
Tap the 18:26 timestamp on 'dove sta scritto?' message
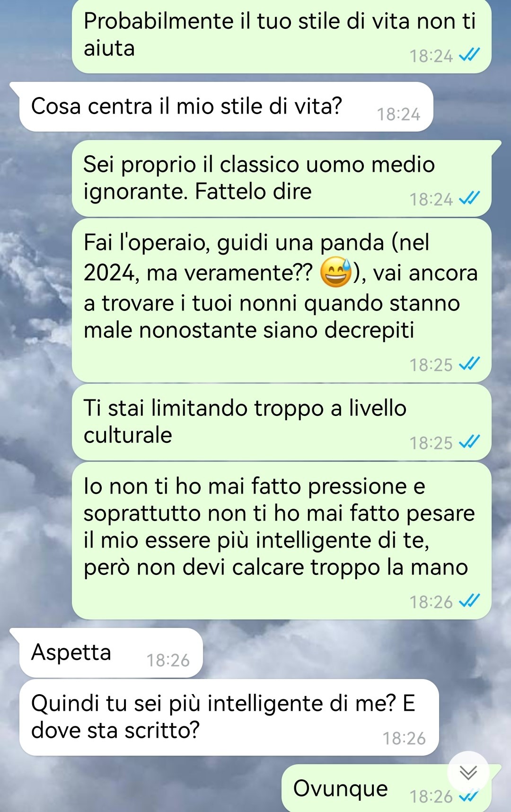pos(404,738)
